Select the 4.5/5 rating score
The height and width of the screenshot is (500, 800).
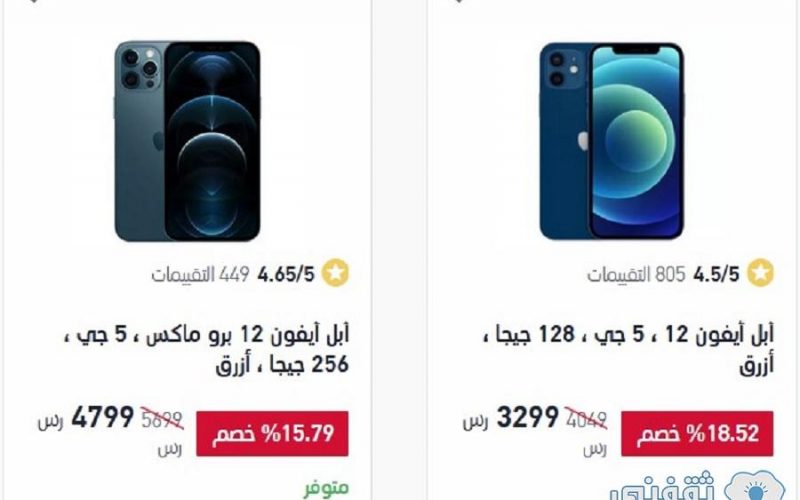coord(716,274)
